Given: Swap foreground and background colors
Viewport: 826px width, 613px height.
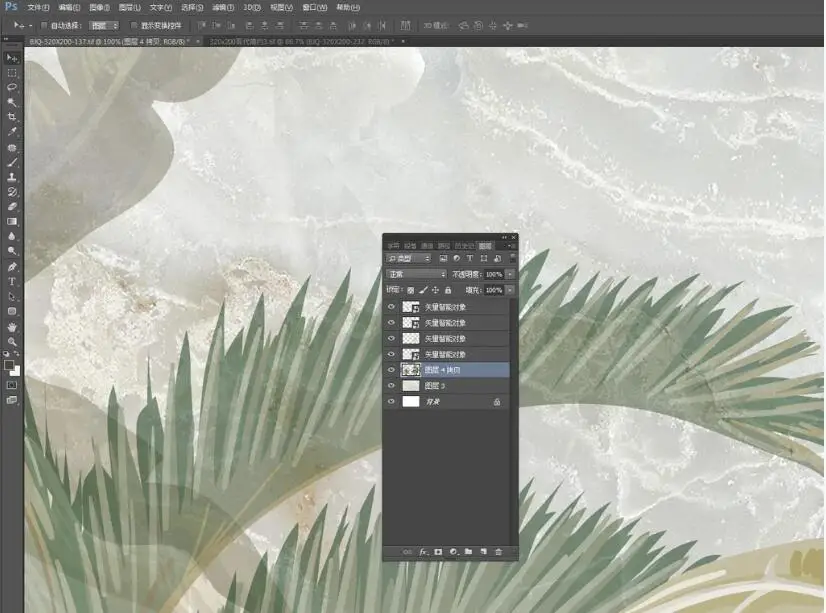Looking at the screenshot, I should pos(17,354).
